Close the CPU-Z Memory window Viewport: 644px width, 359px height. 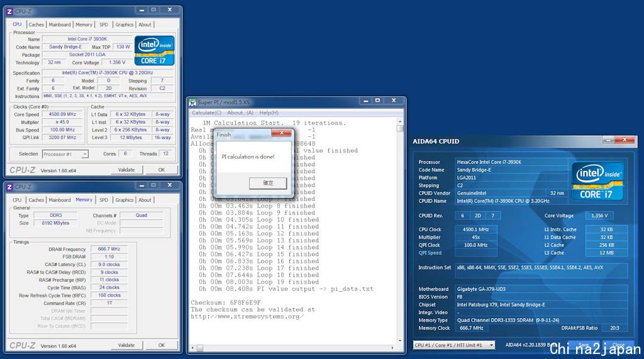tap(170, 185)
